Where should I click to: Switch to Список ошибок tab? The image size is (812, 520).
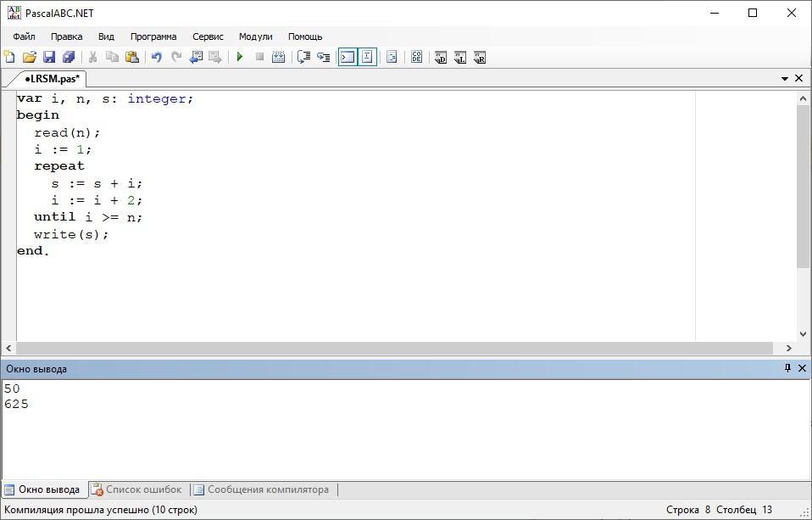tap(137, 489)
